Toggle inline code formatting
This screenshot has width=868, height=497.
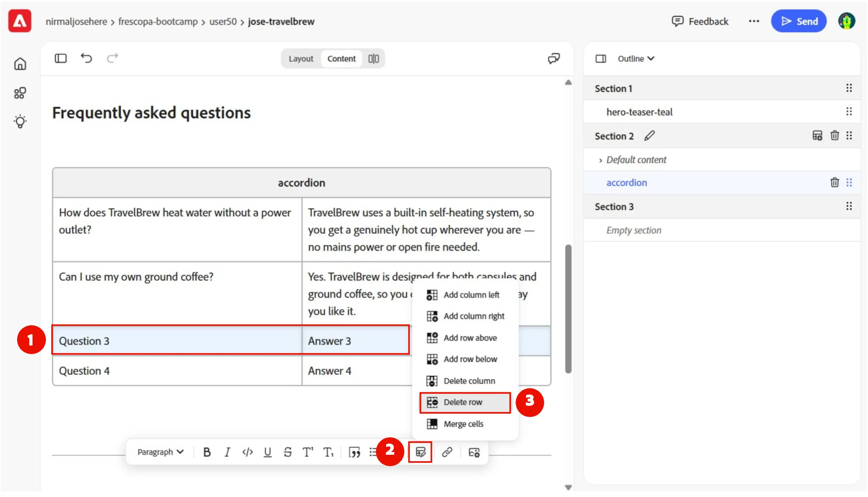[x=247, y=452]
